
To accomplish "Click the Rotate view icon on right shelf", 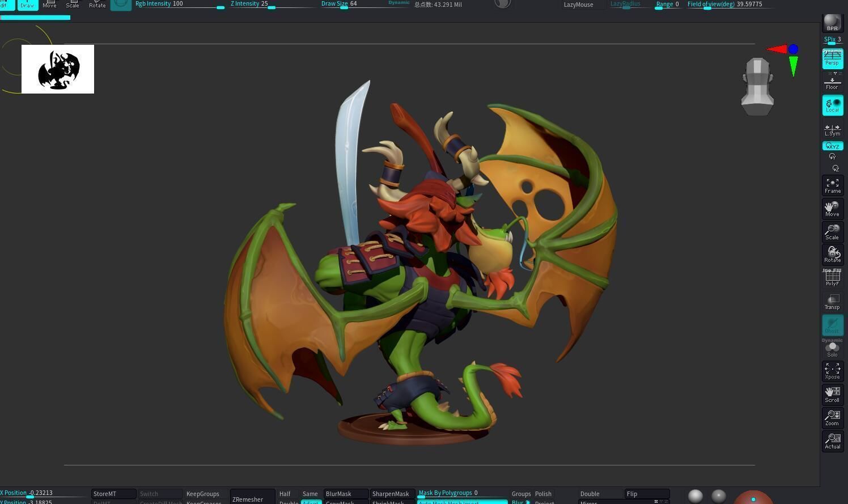I will 832,255.
